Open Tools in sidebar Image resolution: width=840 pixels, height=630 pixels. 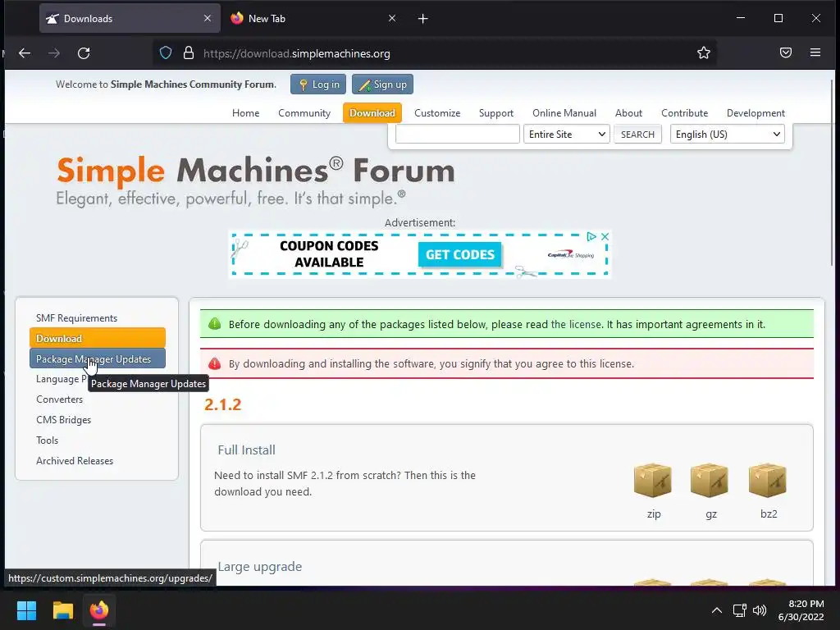point(47,440)
